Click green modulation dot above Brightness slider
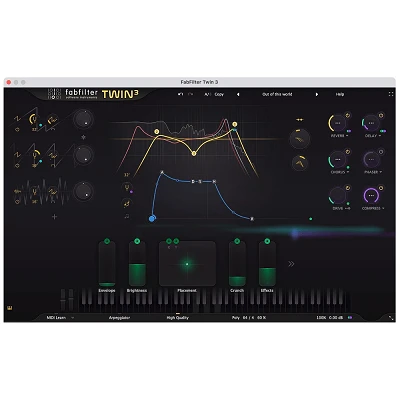 pos(137,241)
